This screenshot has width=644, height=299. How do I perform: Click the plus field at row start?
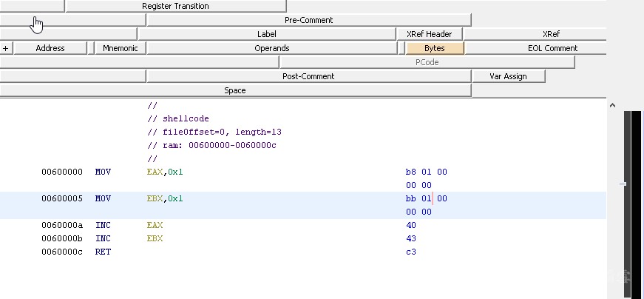click(x=6, y=48)
